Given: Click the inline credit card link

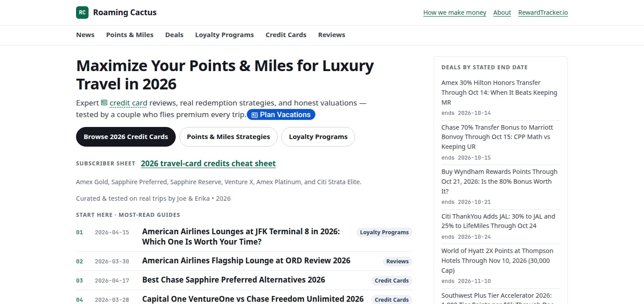Looking at the screenshot, I should (128, 103).
